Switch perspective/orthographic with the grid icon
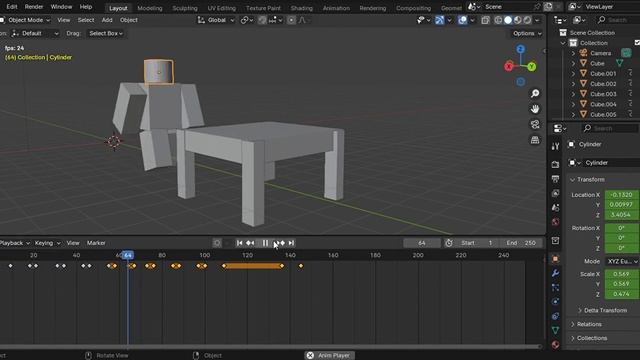Viewport: 640px width, 360px height. (535, 140)
